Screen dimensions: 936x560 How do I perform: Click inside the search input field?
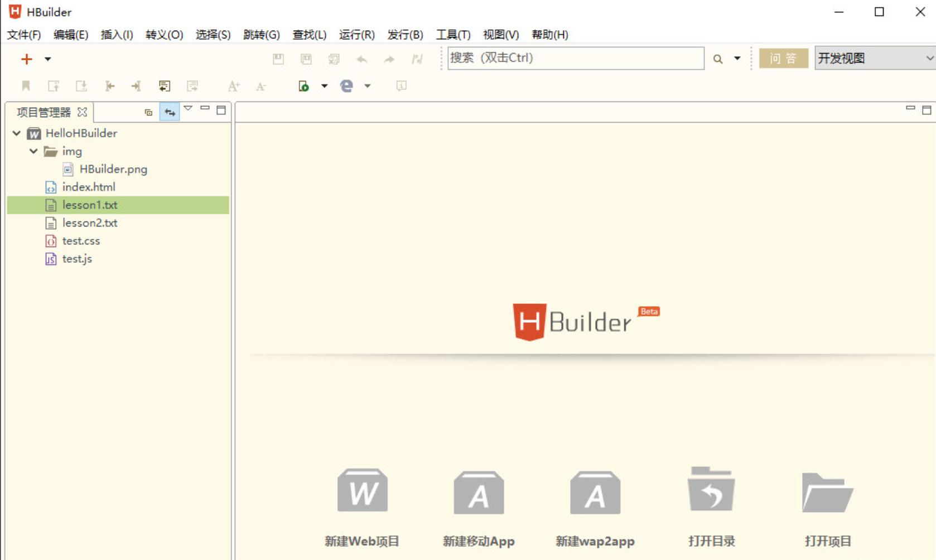(x=575, y=58)
